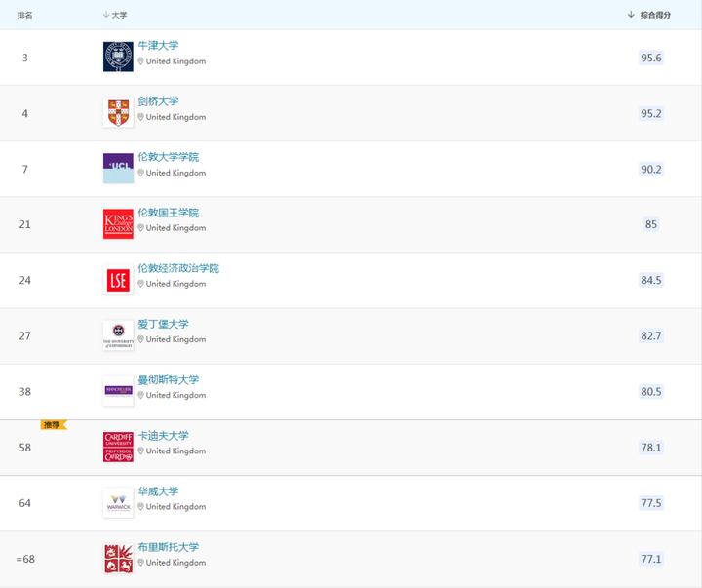Click score 82.7
This screenshot has height=588, width=702.
[651, 335]
